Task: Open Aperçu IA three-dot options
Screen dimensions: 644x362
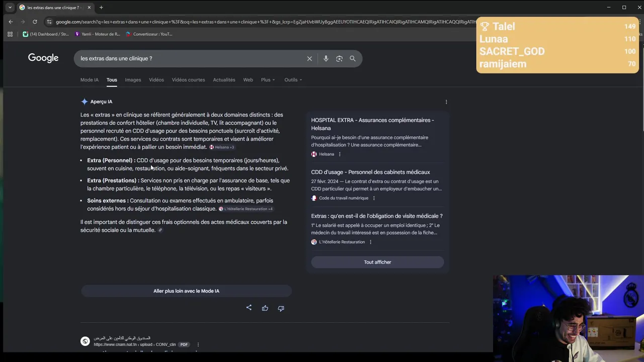Action: [x=446, y=102]
